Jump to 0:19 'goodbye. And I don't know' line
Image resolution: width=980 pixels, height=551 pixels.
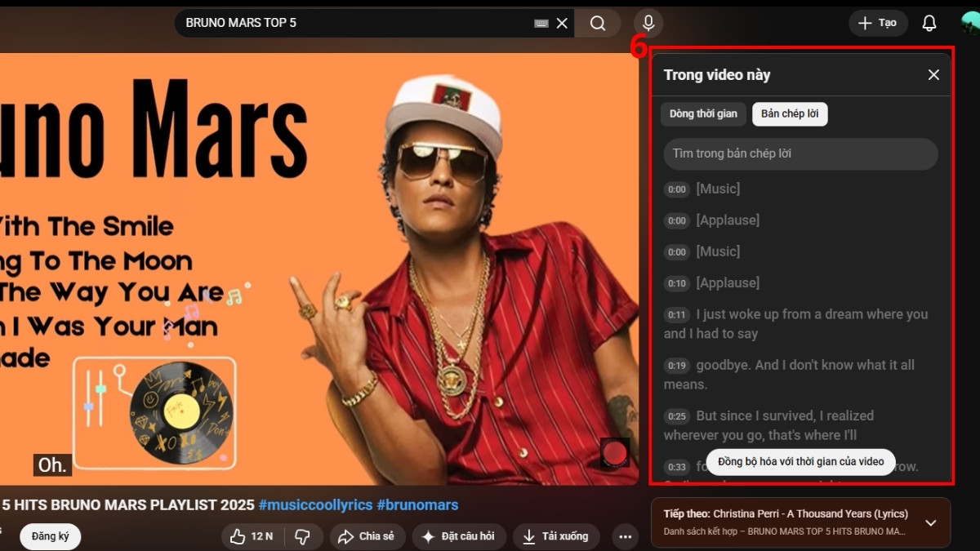(x=800, y=375)
